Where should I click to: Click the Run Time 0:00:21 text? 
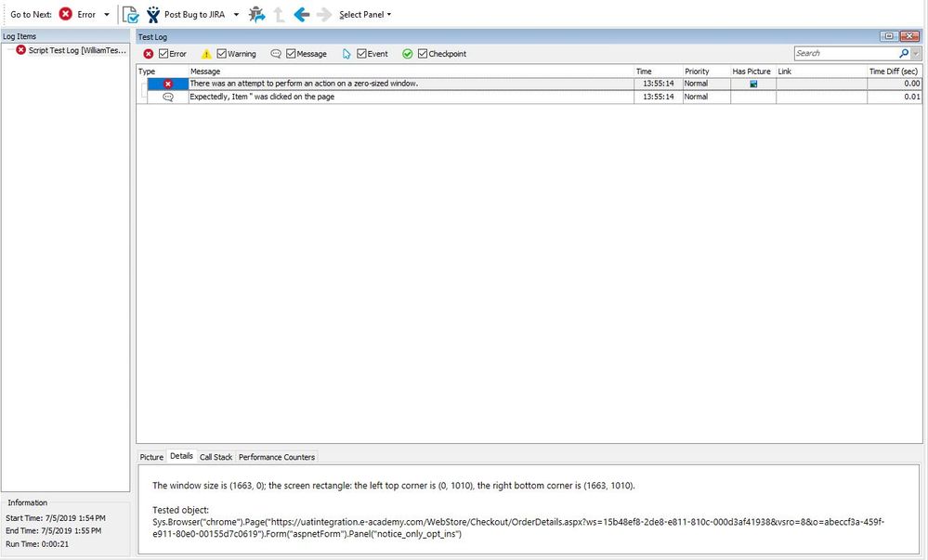37,544
